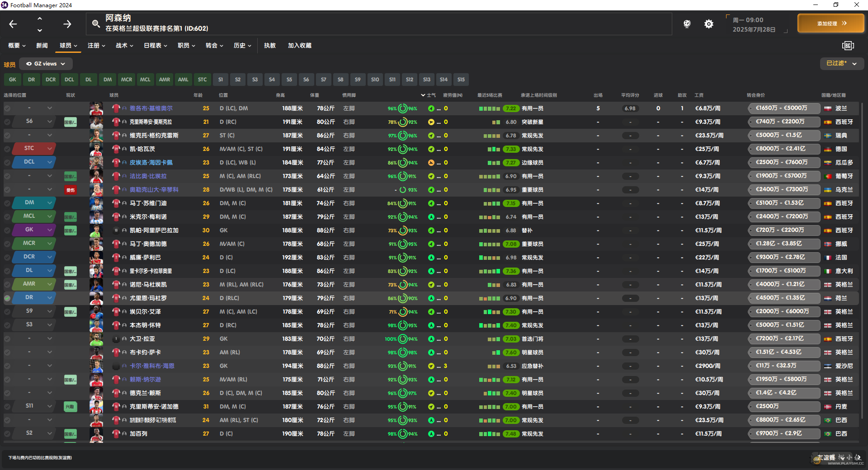Toggle selection circle for 德克兰·赖斯 row
Image resolution: width=868 pixels, height=470 pixels.
pyautogui.click(x=7, y=393)
